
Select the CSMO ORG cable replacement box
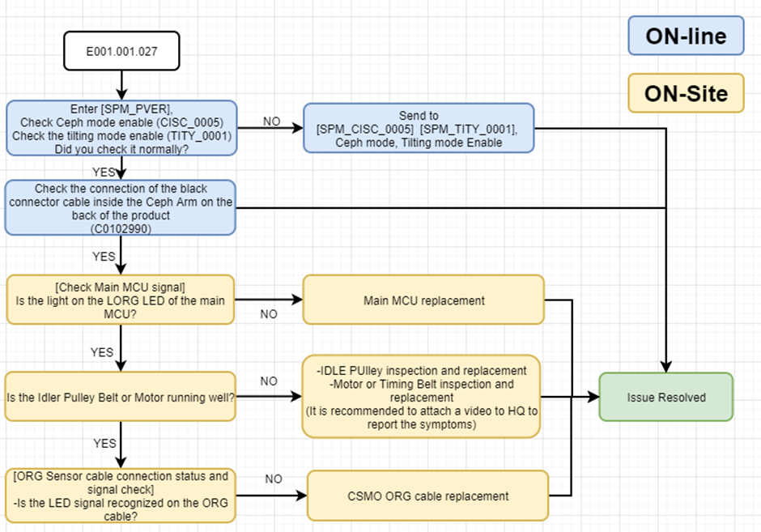428,496
